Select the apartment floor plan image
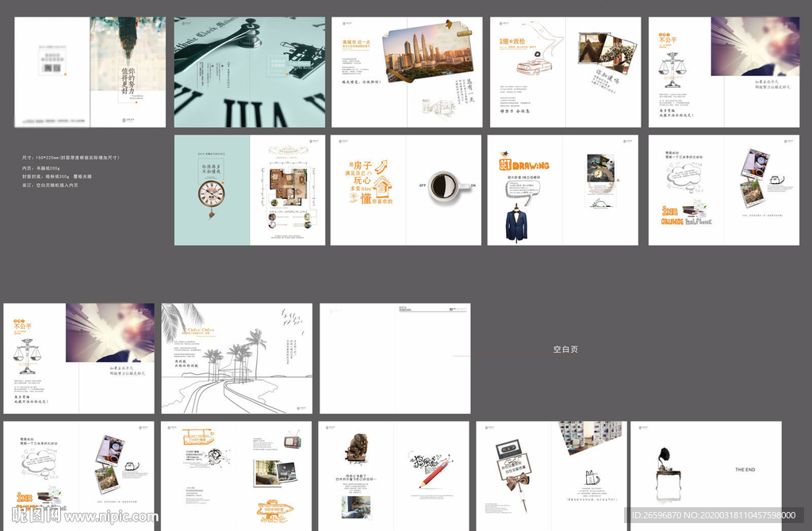 [286, 189]
